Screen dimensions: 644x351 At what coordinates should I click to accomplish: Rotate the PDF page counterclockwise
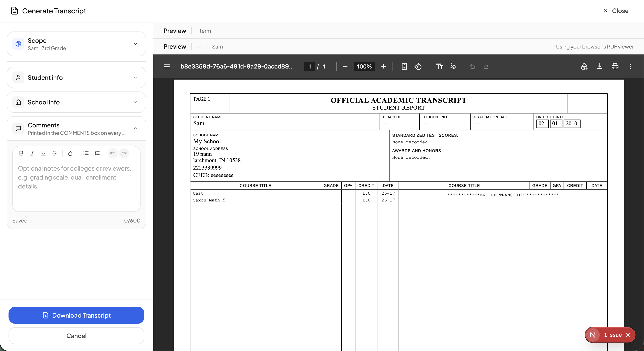tap(418, 66)
